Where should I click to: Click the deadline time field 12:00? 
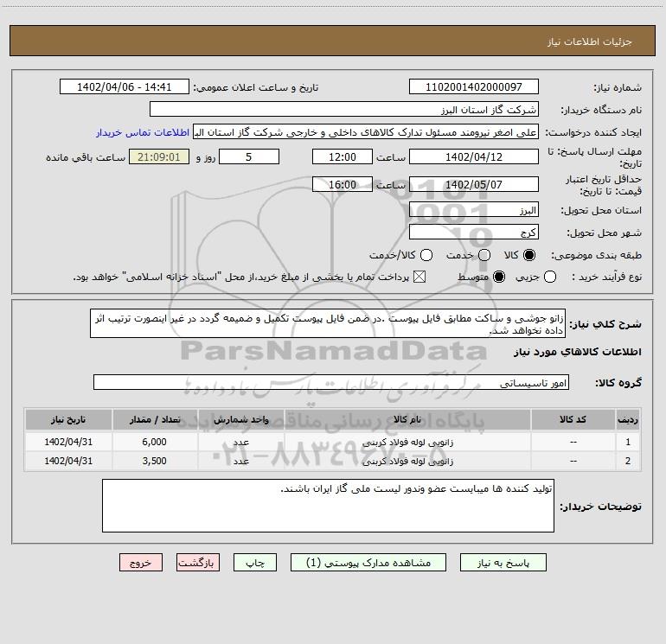click(x=343, y=156)
